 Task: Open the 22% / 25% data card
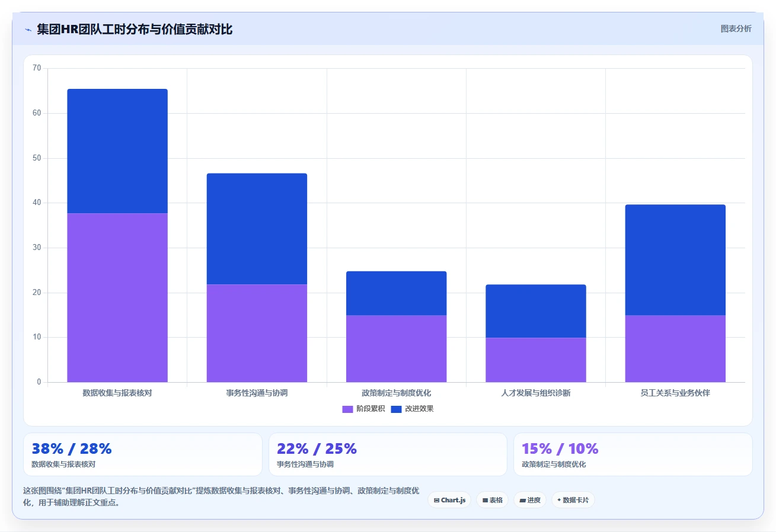[388, 454]
